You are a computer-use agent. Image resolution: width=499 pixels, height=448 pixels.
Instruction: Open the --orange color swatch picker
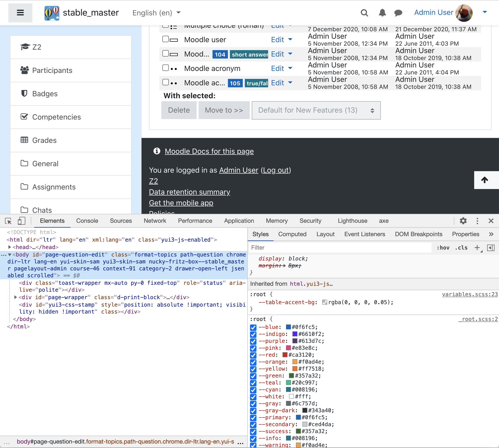295,362
